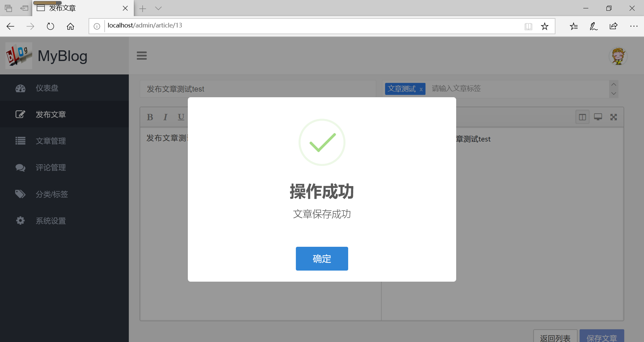Select 发布文章 in the sidebar
Image resolution: width=644 pixels, height=342 pixels.
point(64,114)
